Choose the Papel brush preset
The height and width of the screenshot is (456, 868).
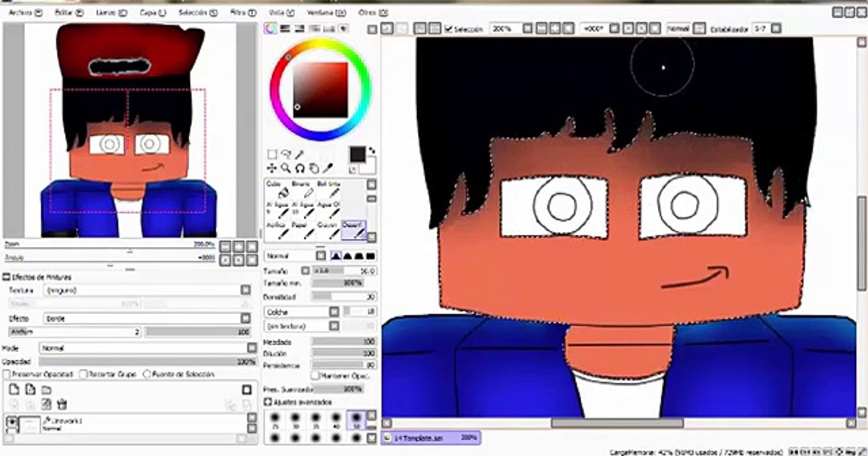pyautogui.click(x=303, y=231)
